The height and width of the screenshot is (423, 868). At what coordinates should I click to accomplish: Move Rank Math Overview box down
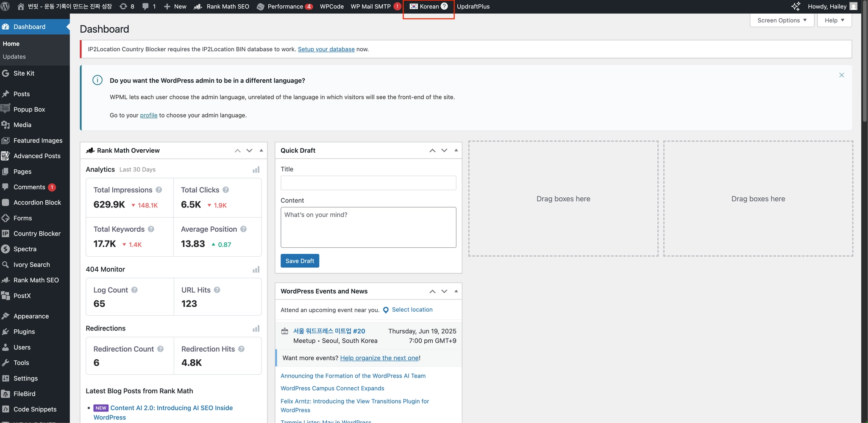pos(249,151)
